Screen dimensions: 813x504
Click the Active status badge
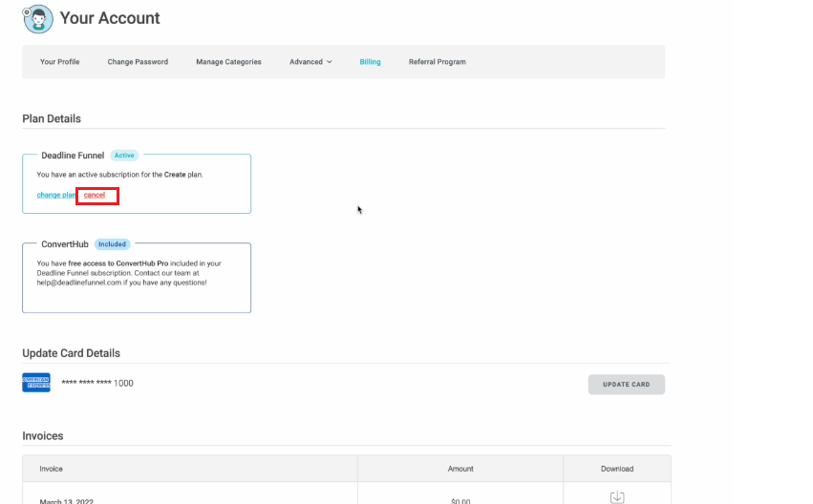click(124, 156)
